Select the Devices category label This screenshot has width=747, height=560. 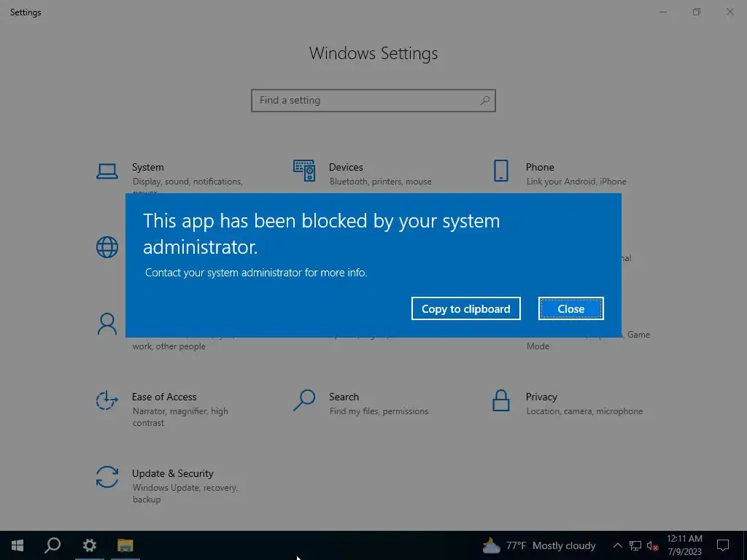click(x=346, y=167)
